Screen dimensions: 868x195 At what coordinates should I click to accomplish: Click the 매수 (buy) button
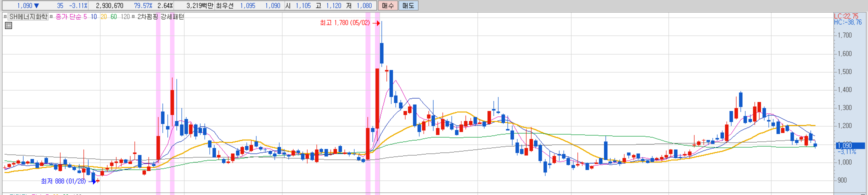pos(387,5)
